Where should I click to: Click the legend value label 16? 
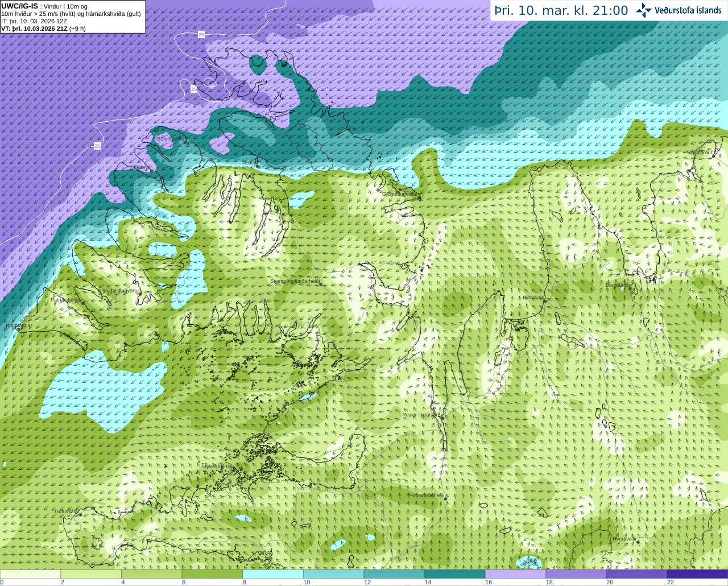point(488,582)
